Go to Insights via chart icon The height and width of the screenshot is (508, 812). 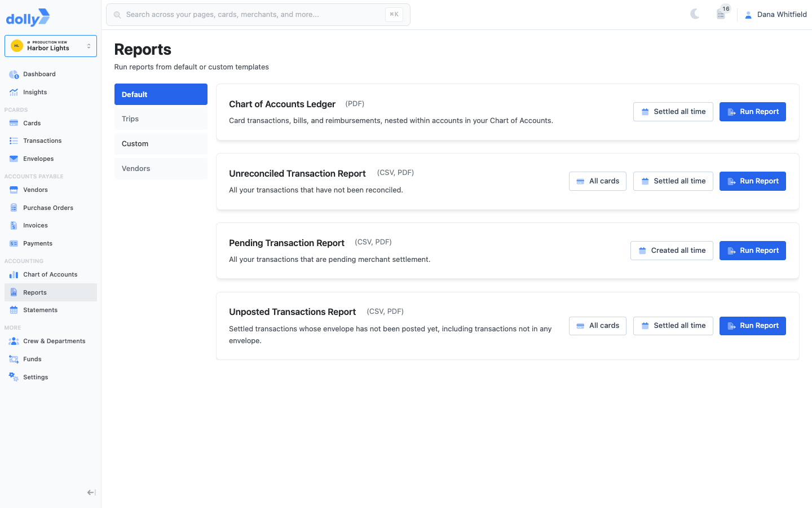tap(14, 92)
